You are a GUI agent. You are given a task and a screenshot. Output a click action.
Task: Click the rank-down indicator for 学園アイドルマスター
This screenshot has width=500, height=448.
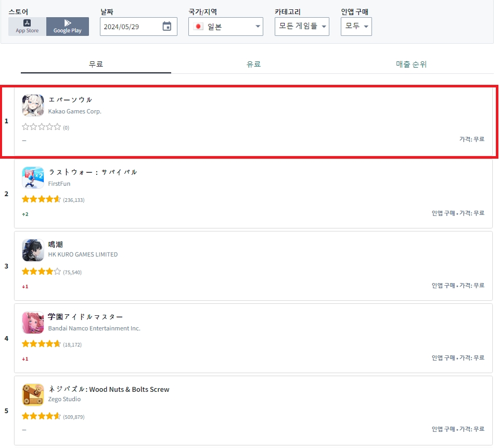pyautogui.click(x=25, y=359)
